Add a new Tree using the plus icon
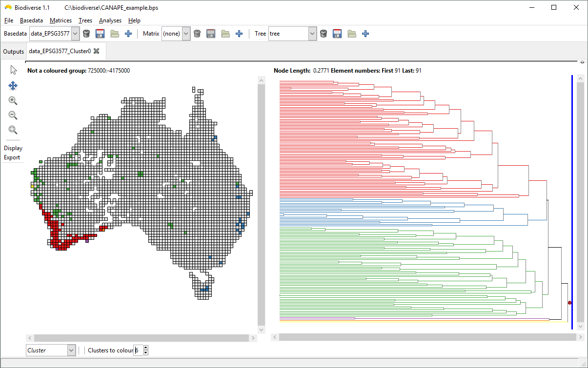588x368 pixels. coord(365,33)
